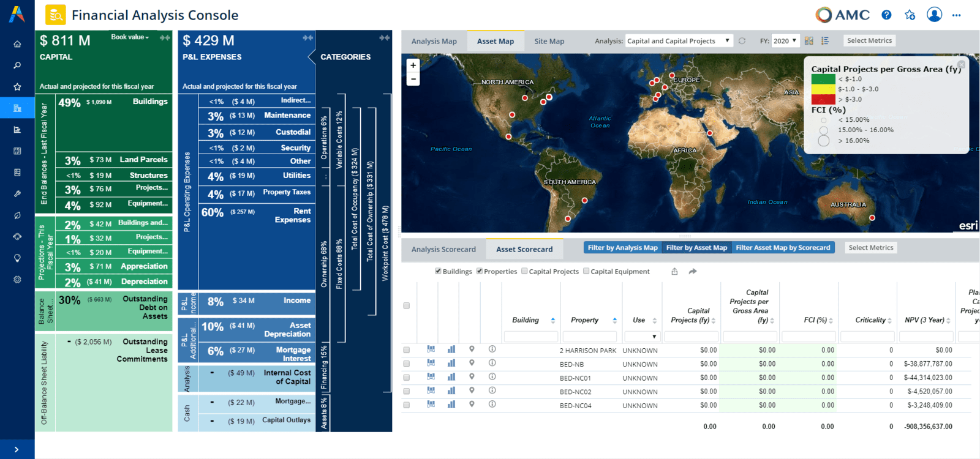Screen dimensions: 980x459
Task: Open the Analysis dropdown for Capital and Capital Projects
Action: point(678,41)
